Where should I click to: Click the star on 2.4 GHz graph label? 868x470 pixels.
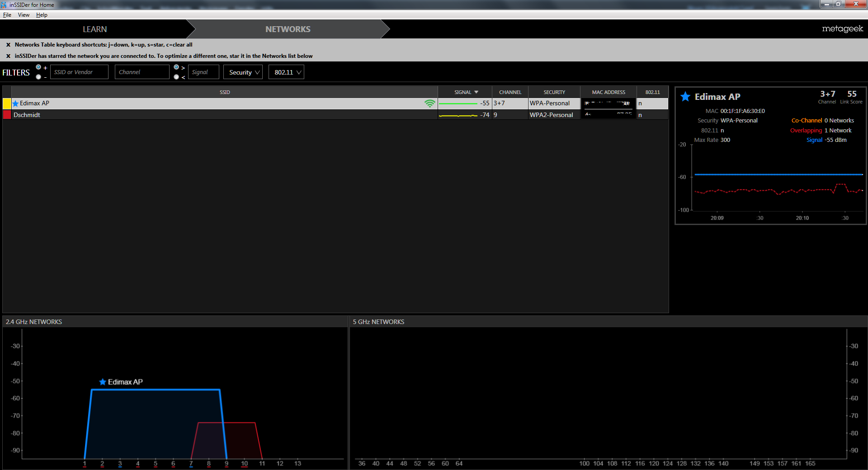[x=103, y=382]
